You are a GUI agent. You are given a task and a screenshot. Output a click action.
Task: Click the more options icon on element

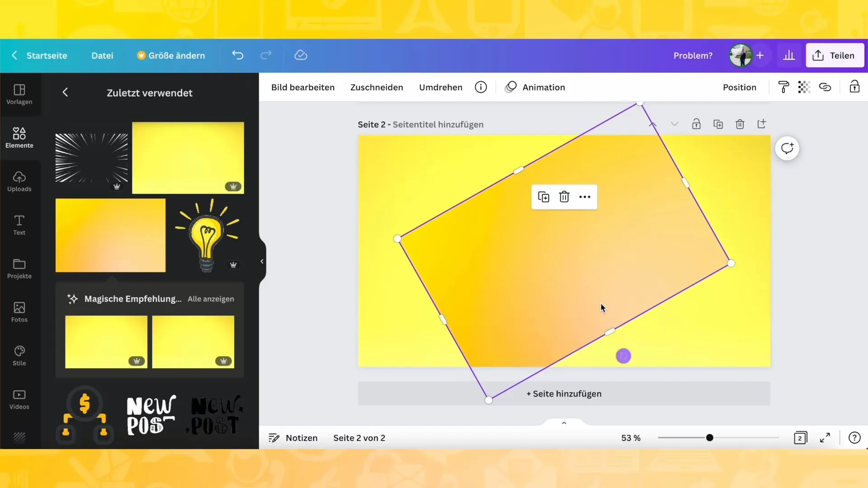tap(584, 197)
